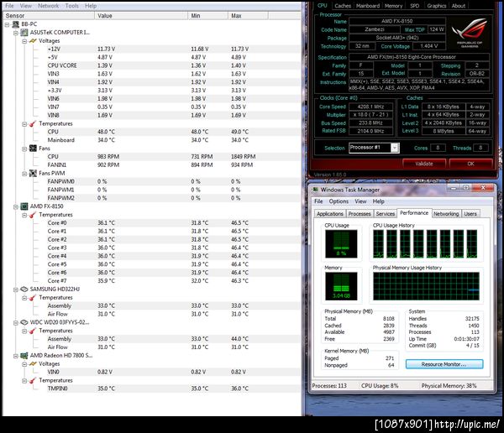The height and width of the screenshot is (433, 504).
Task: Select the TMPIN0 temperature row
Action: point(174,389)
